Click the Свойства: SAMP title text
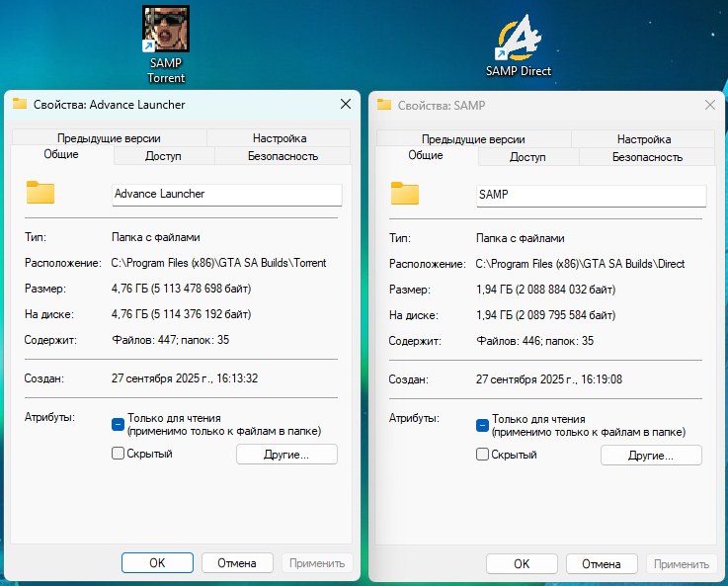This screenshot has width=728, height=586. (x=442, y=106)
